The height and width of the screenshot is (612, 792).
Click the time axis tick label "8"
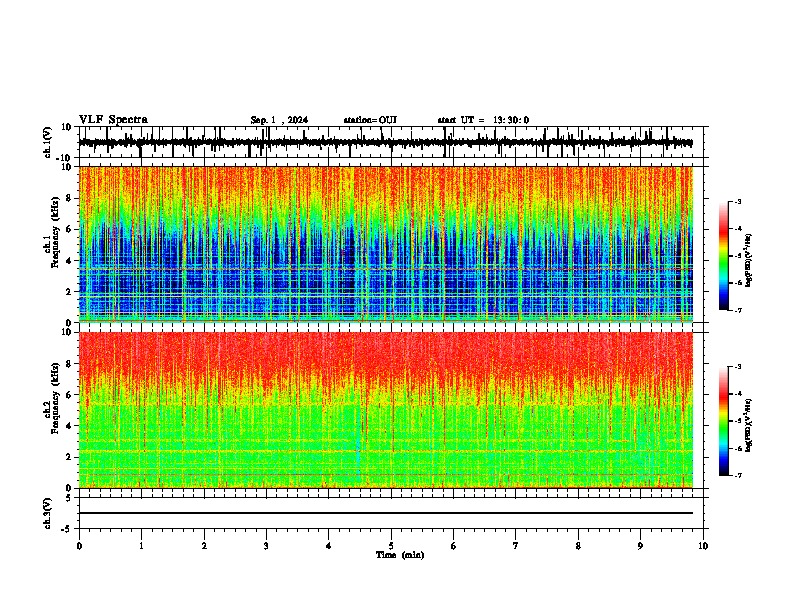[578, 546]
